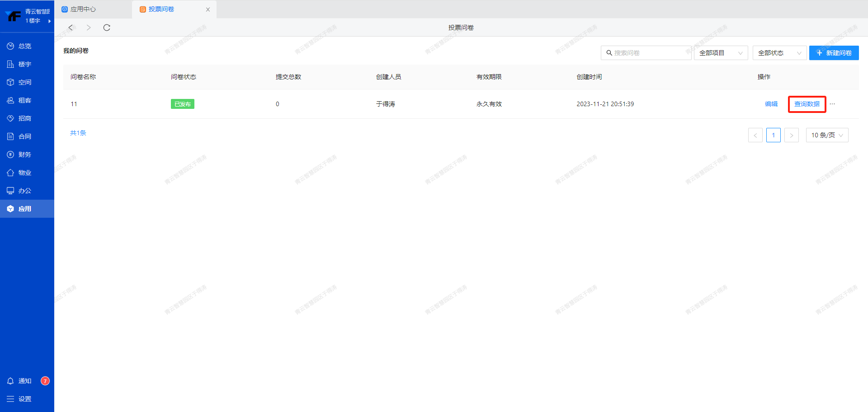This screenshot has width=868, height=412.
Task: Open the 总览 overview sidebar icon
Action: click(10, 46)
